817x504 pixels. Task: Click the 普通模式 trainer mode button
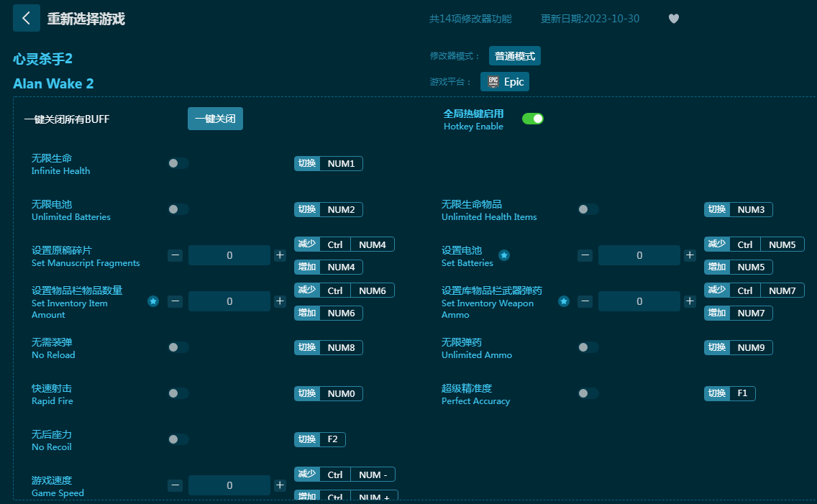515,55
